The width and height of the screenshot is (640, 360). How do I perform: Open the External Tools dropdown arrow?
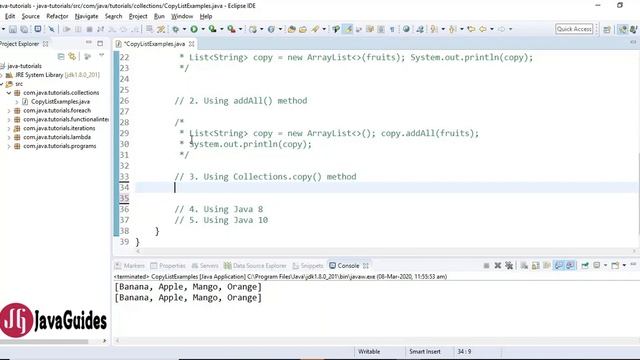(x=240, y=29)
